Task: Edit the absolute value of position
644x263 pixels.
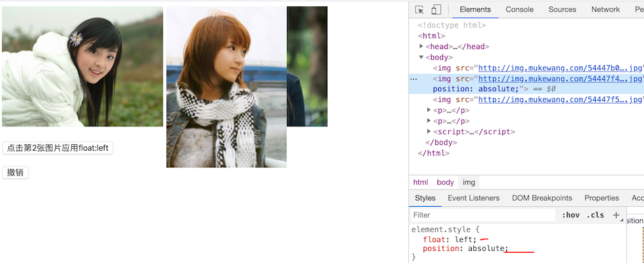Action: point(486,248)
